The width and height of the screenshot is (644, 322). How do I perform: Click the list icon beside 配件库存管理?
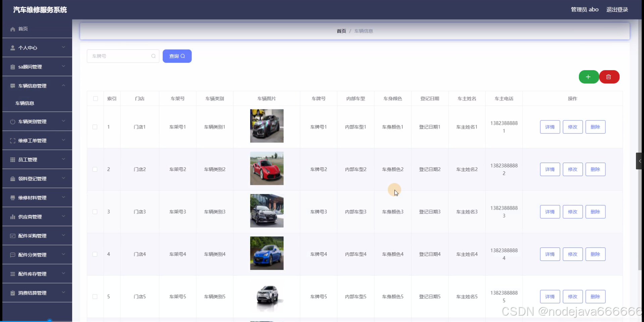point(13,274)
